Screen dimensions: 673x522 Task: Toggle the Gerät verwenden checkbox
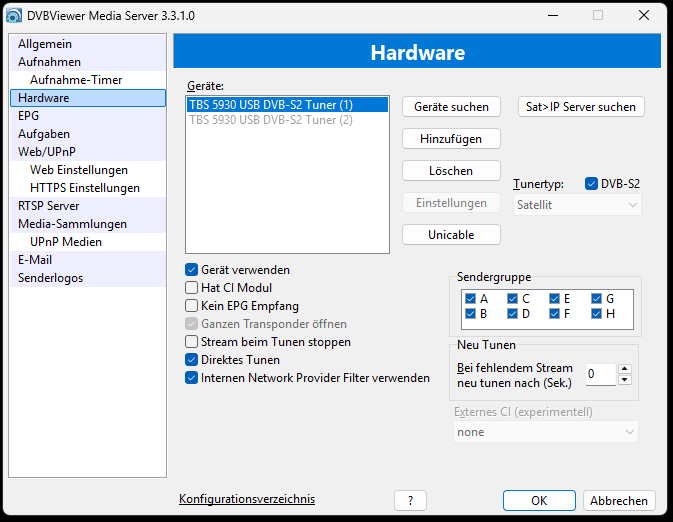[192, 270]
